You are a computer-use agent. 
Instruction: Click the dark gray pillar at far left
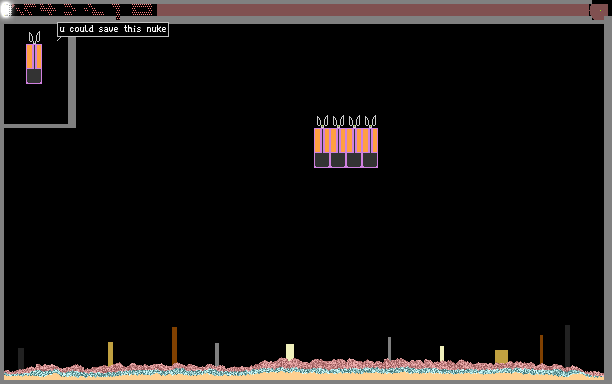(x=21, y=358)
